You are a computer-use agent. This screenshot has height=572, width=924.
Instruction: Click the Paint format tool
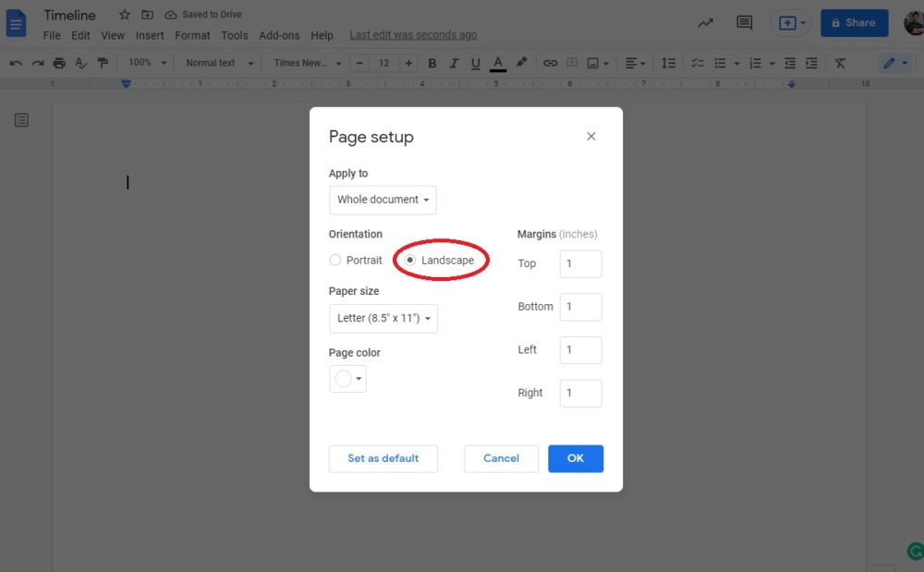point(103,63)
